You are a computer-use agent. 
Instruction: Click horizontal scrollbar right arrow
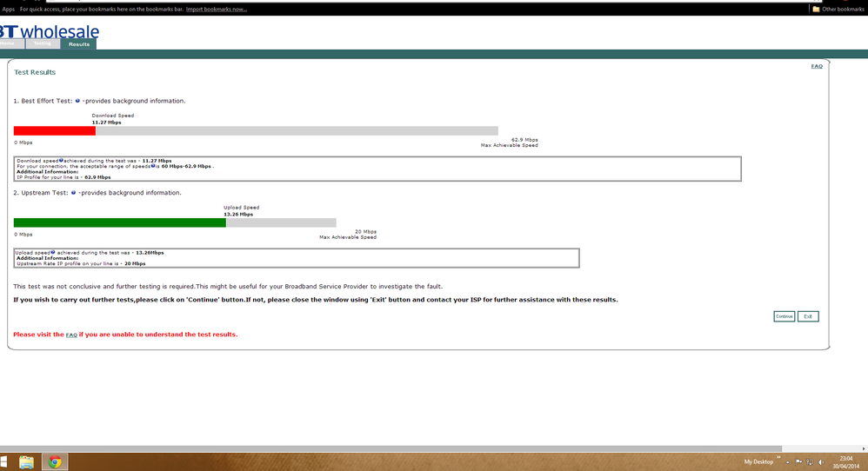[864, 449]
